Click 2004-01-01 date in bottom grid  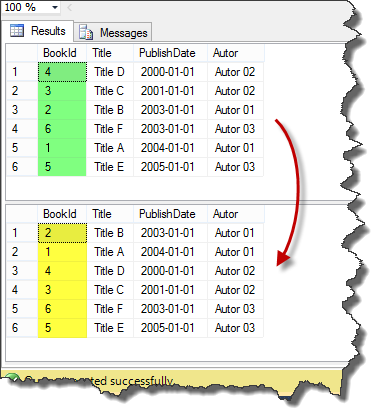tap(170, 252)
